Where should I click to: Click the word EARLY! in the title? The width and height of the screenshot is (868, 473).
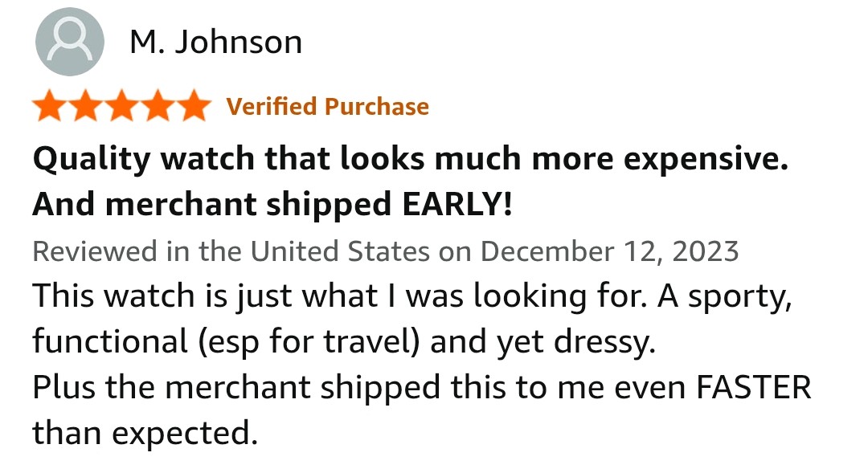point(458,204)
